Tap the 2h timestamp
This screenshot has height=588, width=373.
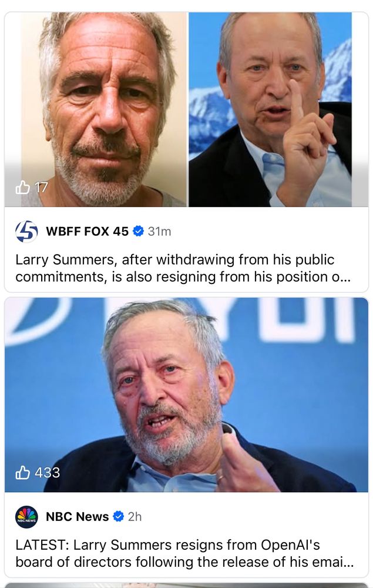click(x=135, y=517)
